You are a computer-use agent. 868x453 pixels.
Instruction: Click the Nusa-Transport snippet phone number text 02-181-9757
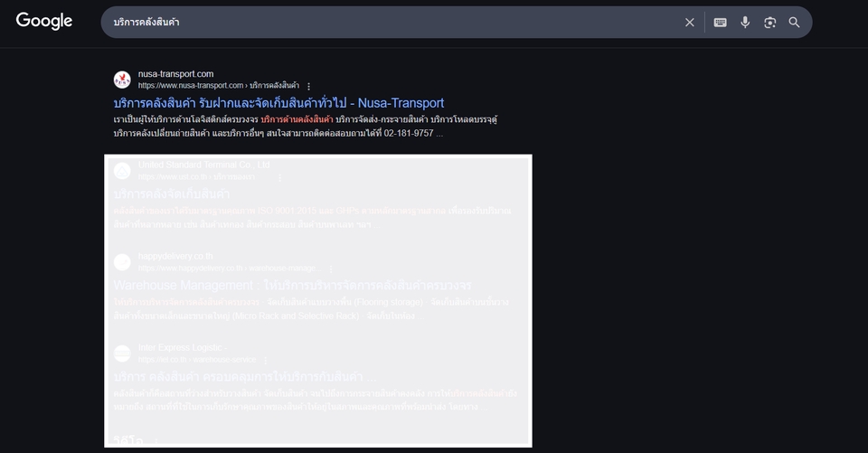(x=409, y=133)
